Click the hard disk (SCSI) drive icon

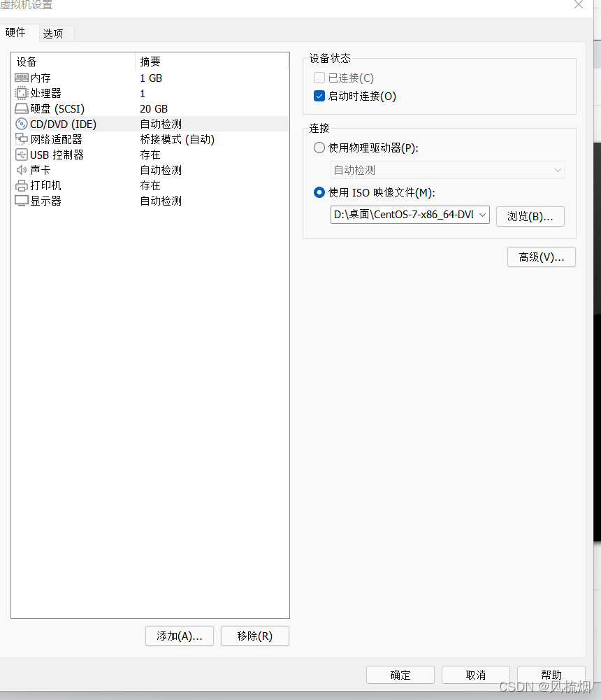click(x=22, y=108)
